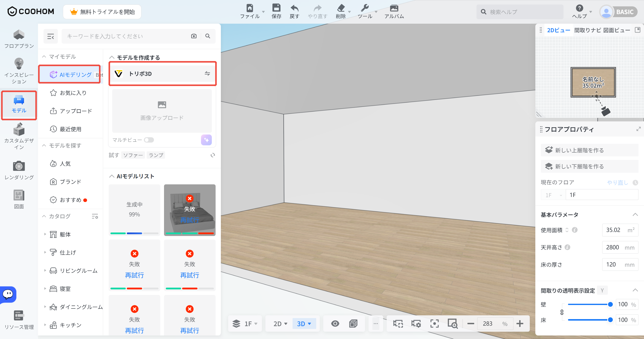Zoom in with the plus button
Image resolution: width=644 pixels, height=339 pixels.
coord(520,324)
